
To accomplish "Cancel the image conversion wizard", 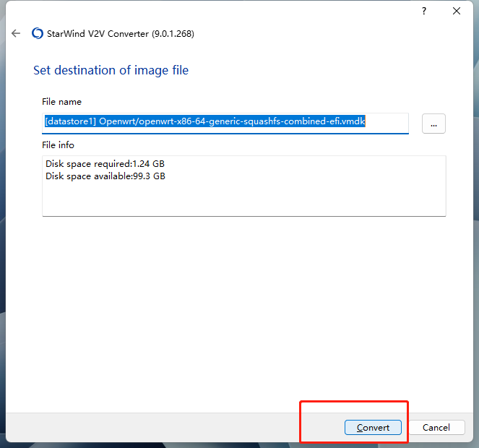I will 436,427.
